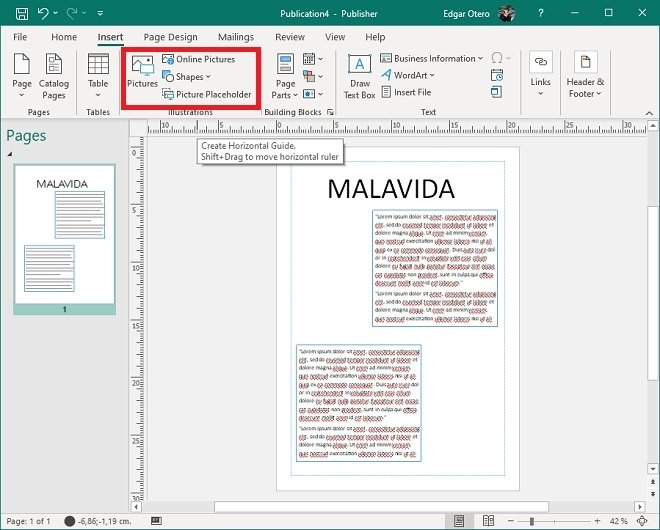Image resolution: width=660 pixels, height=530 pixels.
Task: Save the publication with the disk icon
Action: point(22,13)
